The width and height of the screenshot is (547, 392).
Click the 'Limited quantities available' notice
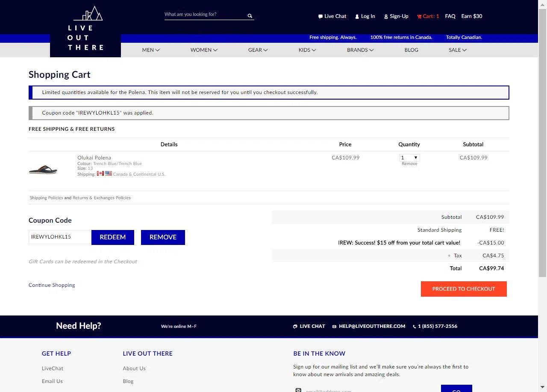(x=269, y=92)
